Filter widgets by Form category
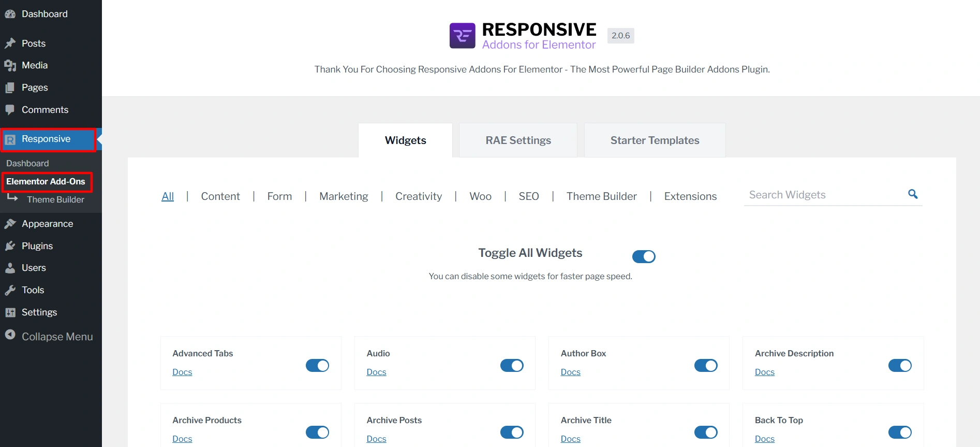 pyautogui.click(x=279, y=196)
